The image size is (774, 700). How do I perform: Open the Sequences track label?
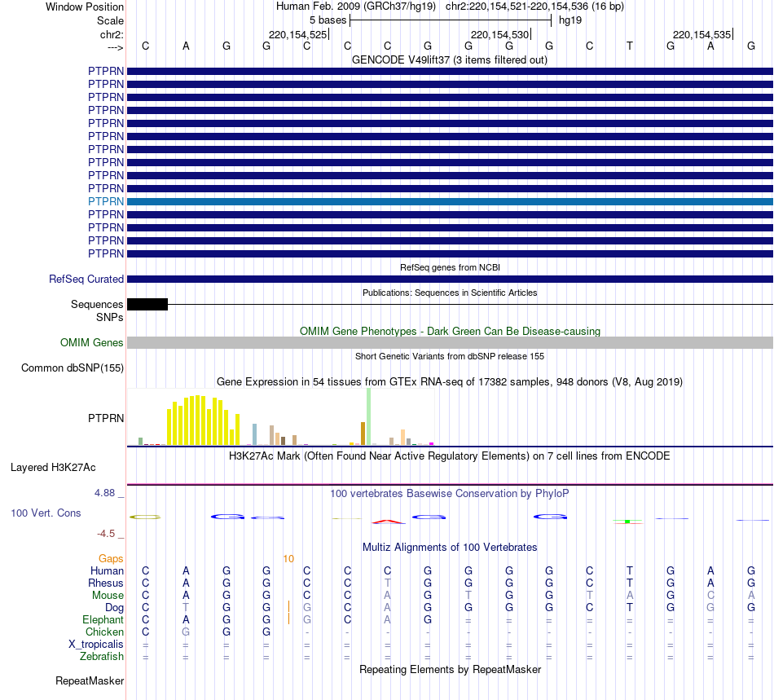coord(97,304)
